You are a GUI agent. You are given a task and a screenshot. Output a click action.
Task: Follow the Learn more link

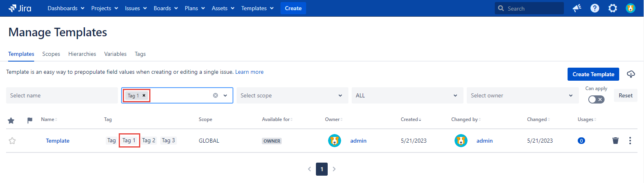[249, 72]
